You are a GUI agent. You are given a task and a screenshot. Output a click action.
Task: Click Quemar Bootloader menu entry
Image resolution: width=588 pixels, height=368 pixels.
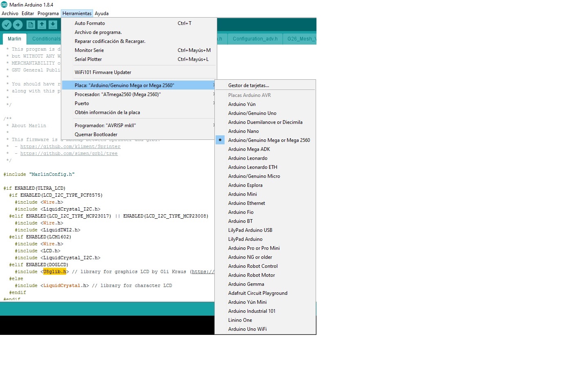click(96, 135)
